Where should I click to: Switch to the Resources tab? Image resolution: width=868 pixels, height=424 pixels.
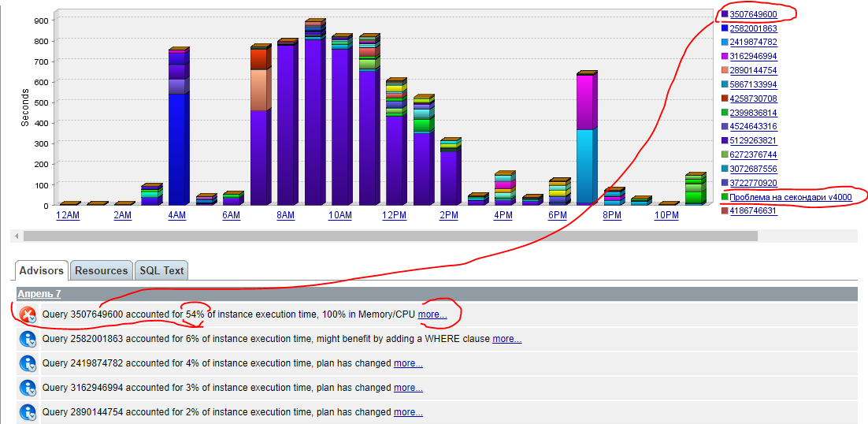click(102, 270)
